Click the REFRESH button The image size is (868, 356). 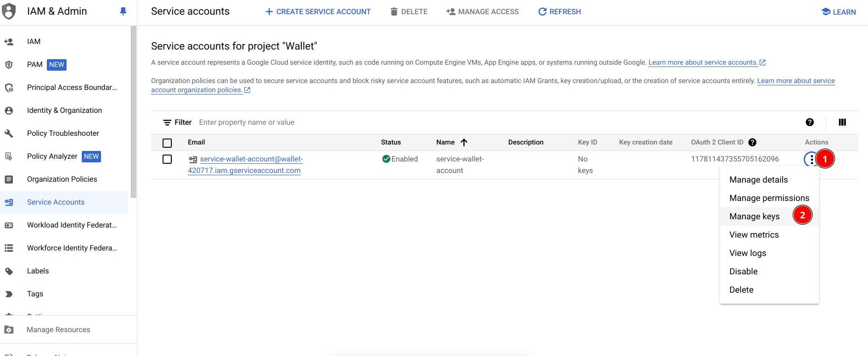click(x=559, y=11)
